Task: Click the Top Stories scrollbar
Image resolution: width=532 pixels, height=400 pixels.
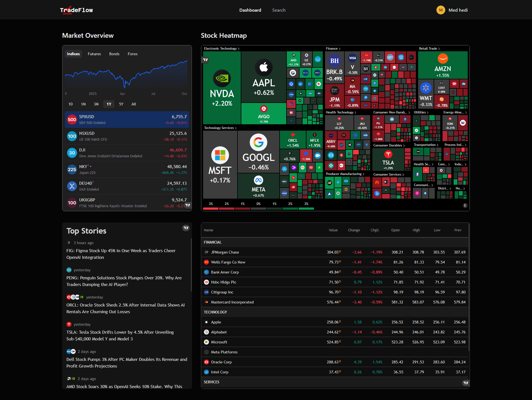Action: 191,265
